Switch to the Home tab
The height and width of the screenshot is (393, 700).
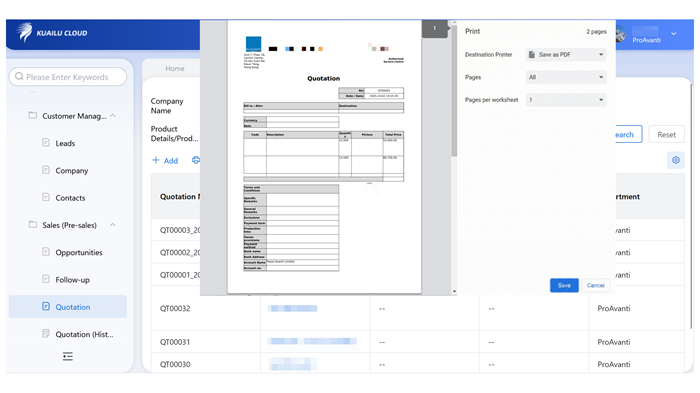pos(175,68)
